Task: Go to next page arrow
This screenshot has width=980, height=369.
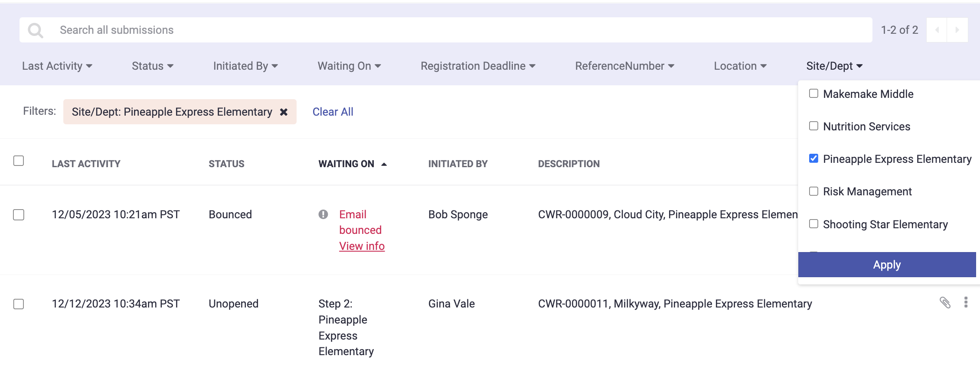Action: pyautogui.click(x=957, y=30)
